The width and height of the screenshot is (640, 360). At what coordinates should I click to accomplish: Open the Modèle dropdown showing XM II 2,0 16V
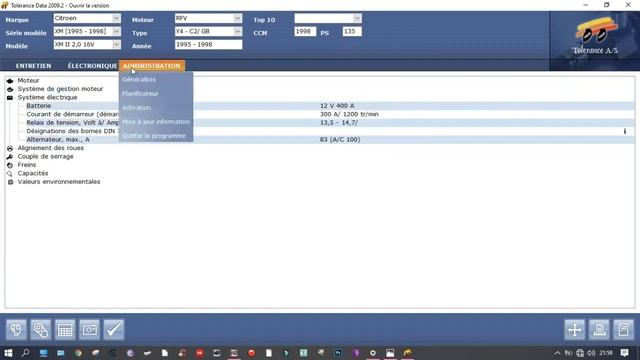click(x=116, y=44)
